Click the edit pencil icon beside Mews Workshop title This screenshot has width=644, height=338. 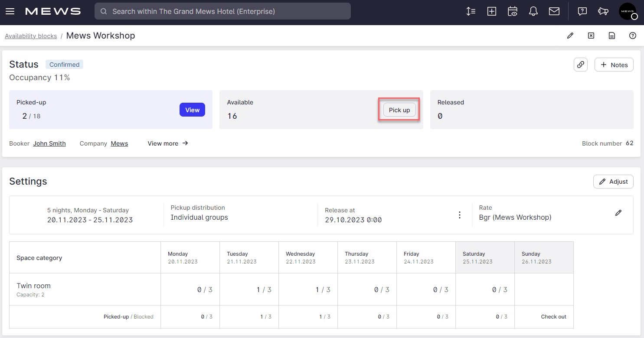[570, 36]
